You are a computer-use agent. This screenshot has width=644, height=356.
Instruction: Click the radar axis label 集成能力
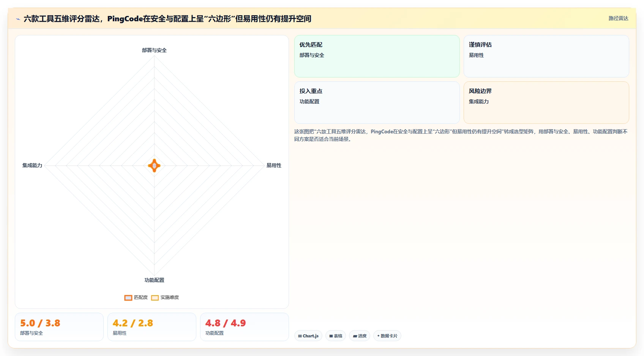click(x=32, y=165)
